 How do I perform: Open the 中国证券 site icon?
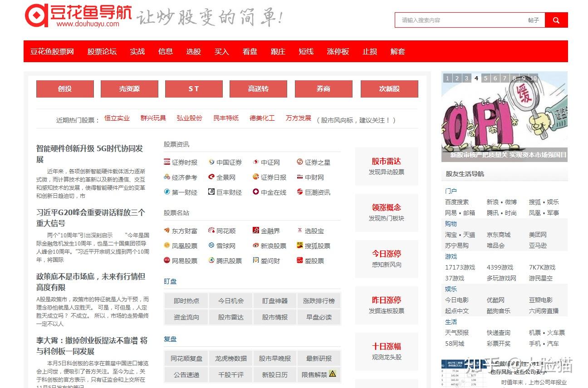point(211,162)
